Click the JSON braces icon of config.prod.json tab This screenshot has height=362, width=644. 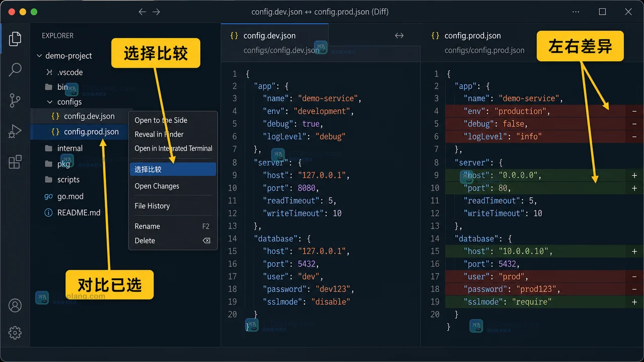click(x=435, y=36)
